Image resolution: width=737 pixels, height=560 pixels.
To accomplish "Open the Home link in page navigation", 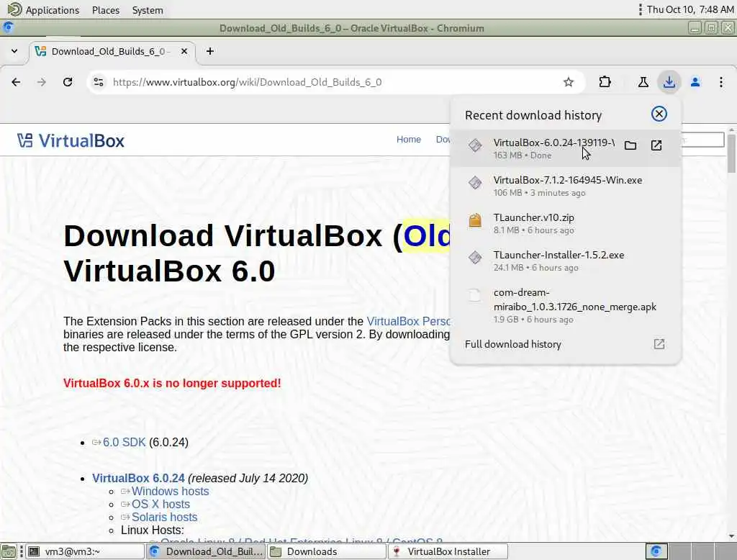I will [x=409, y=139].
